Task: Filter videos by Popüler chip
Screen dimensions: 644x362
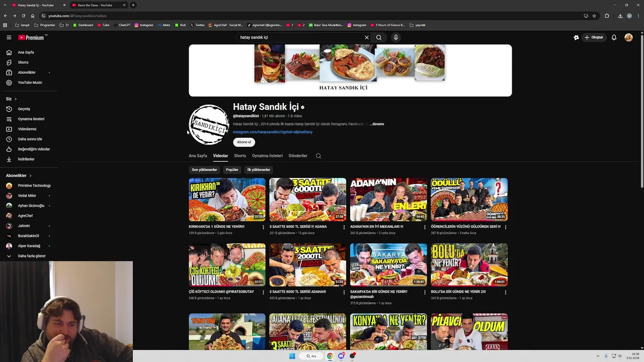Action: tap(232, 170)
